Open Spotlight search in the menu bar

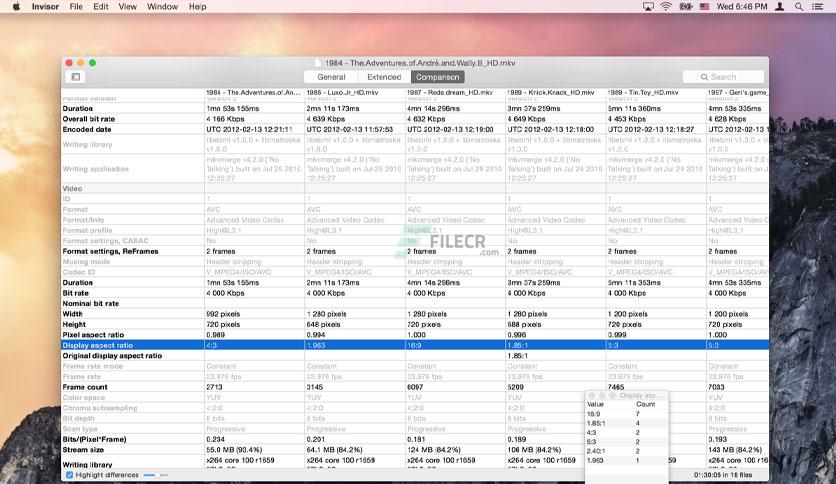click(799, 6)
